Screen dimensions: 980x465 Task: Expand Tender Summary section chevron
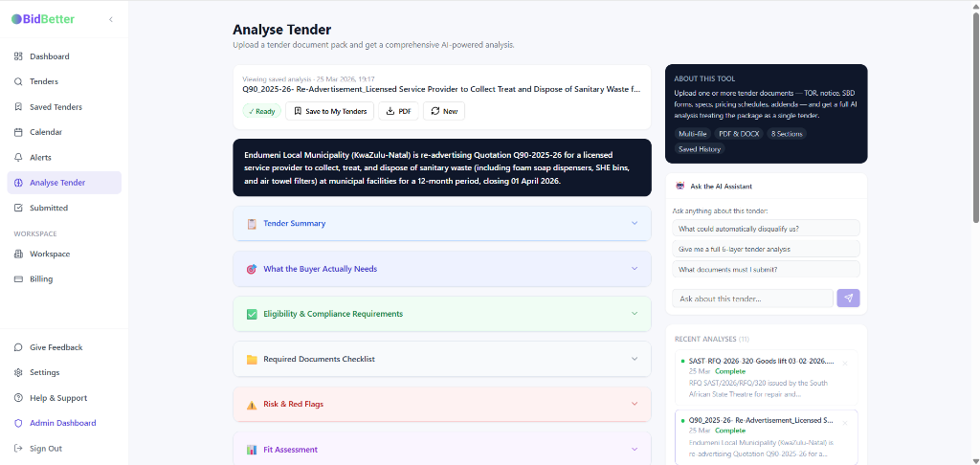635,223
